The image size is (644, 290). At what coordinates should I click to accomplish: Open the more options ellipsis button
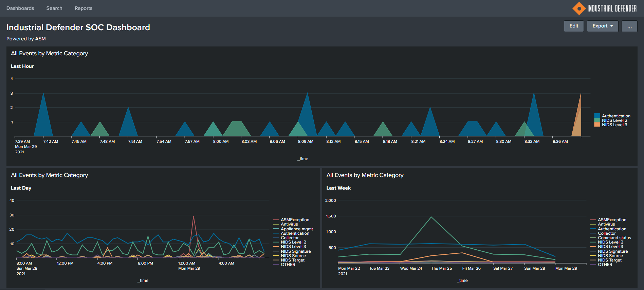coord(629,26)
